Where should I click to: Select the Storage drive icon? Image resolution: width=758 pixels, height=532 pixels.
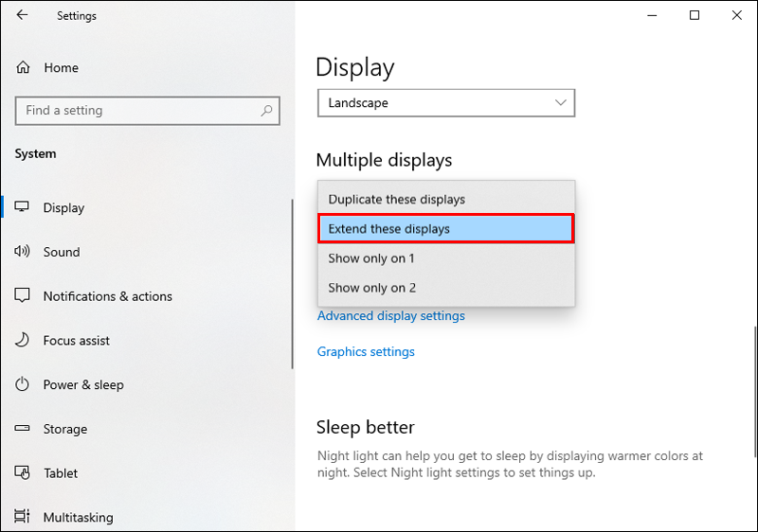click(22, 428)
